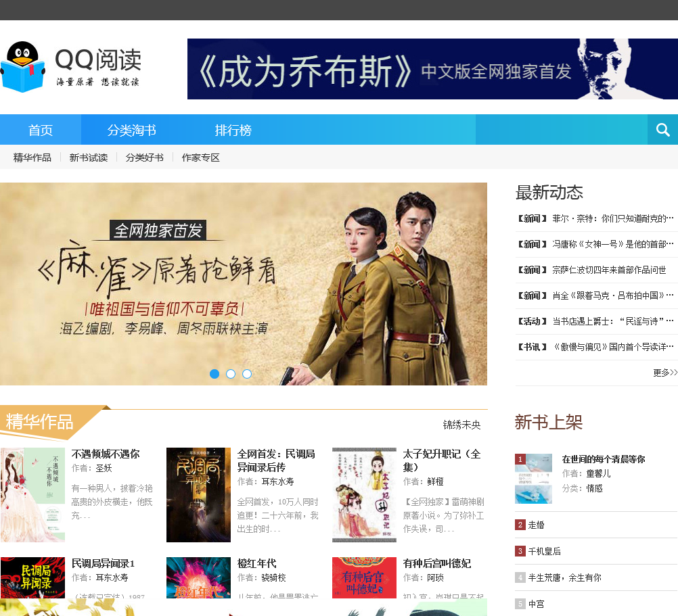Click the 橙红年代 book title

(257, 563)
